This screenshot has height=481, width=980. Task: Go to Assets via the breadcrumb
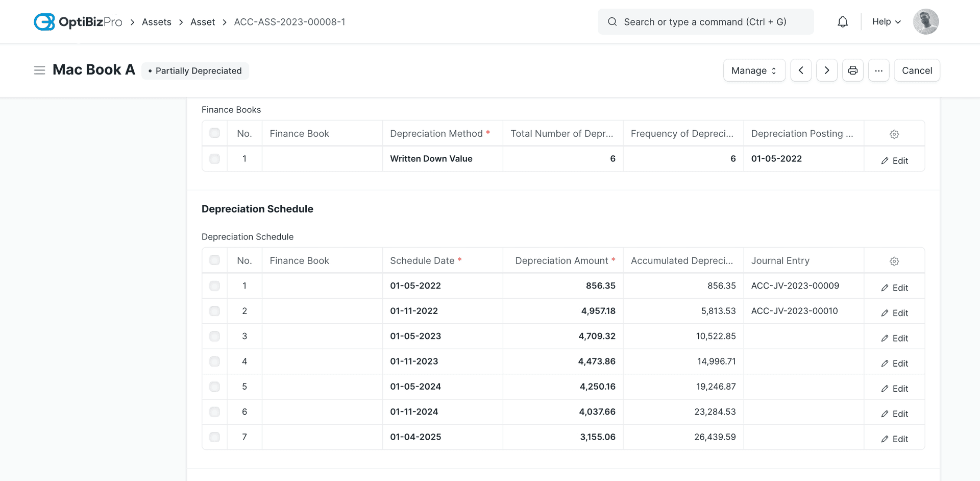(156, 21)
